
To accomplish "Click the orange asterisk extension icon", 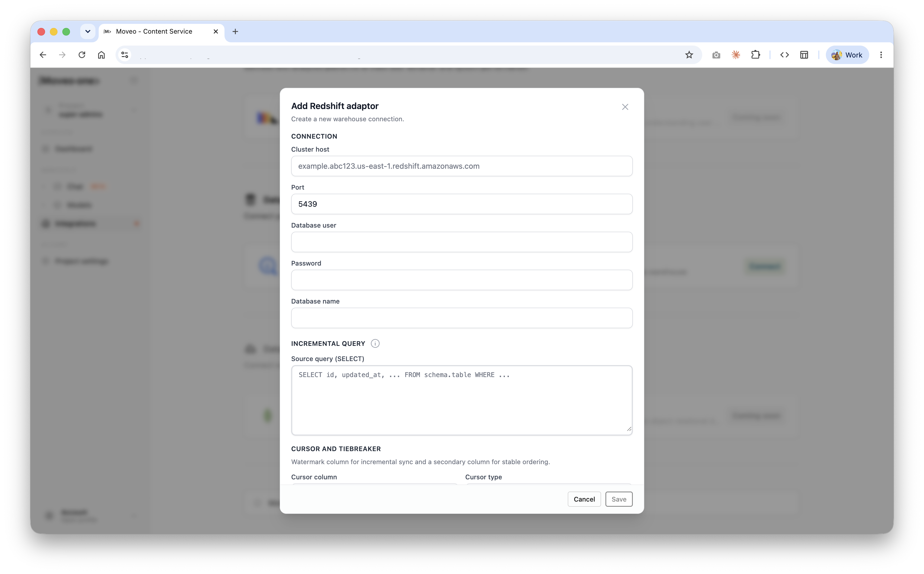I will pyautogui.click(x=736, y=55).
